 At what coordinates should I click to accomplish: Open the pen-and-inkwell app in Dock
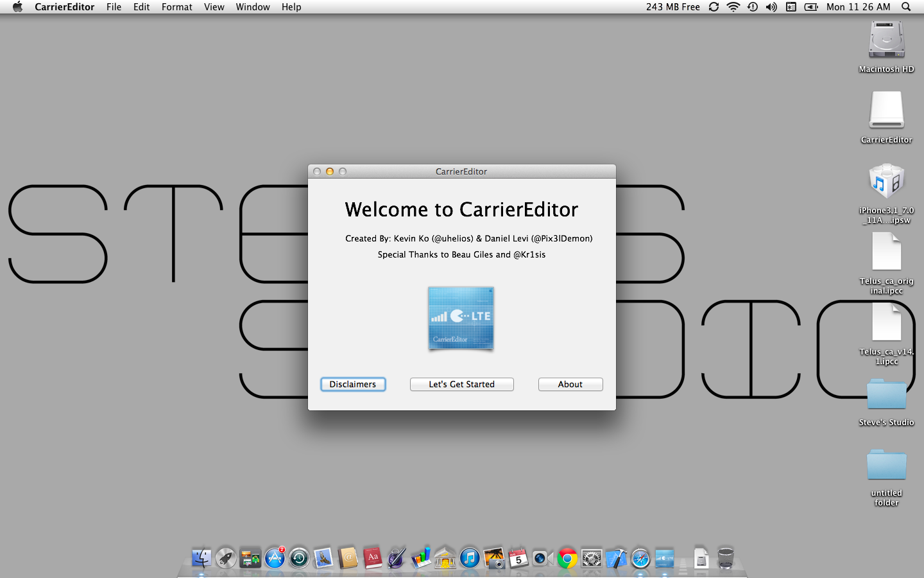click(x=397, y=557)
